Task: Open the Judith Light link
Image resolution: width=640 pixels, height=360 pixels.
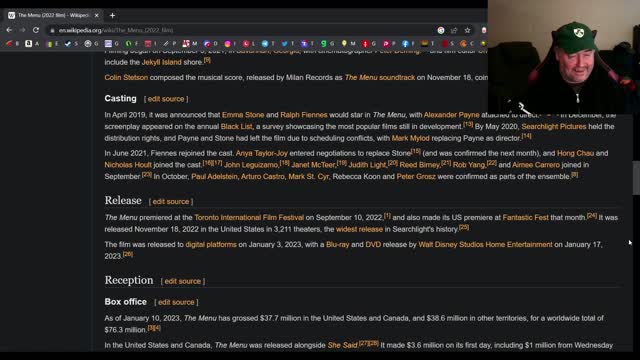Action: tap(367, 165)
